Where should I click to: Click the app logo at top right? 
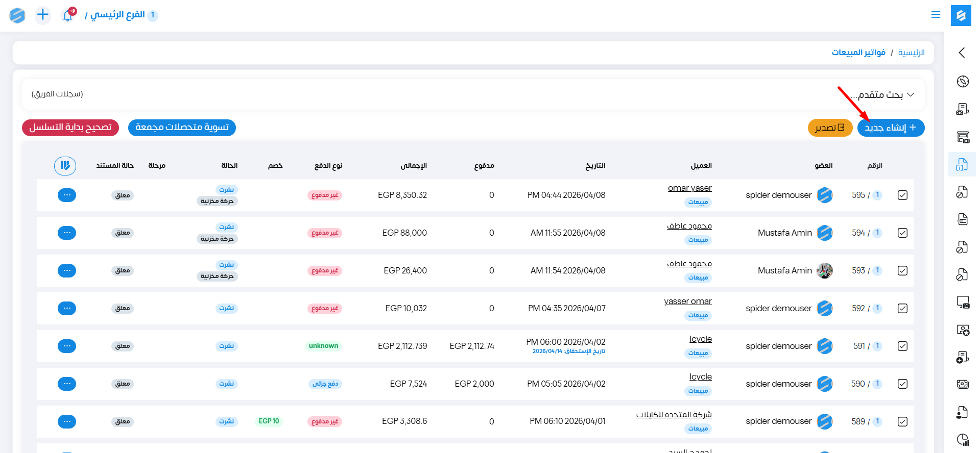tap(961, 15)
